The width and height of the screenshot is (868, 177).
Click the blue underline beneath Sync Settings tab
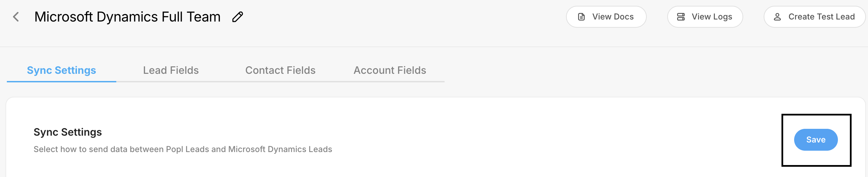[62, 82]
